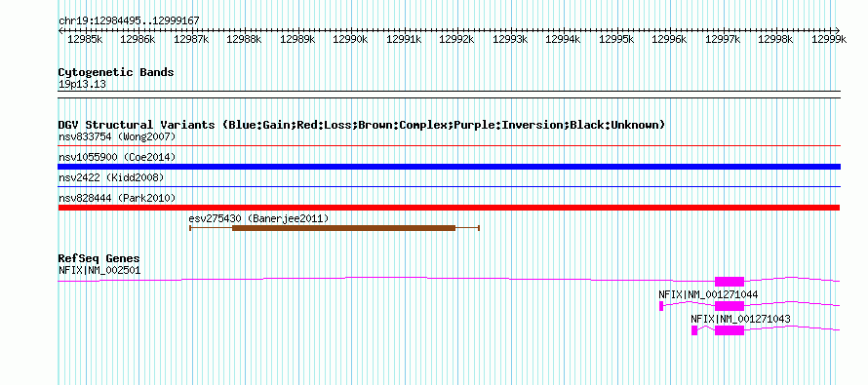
Task: Click the 12999k ruler tick label
Action: (x=829, y=39)
